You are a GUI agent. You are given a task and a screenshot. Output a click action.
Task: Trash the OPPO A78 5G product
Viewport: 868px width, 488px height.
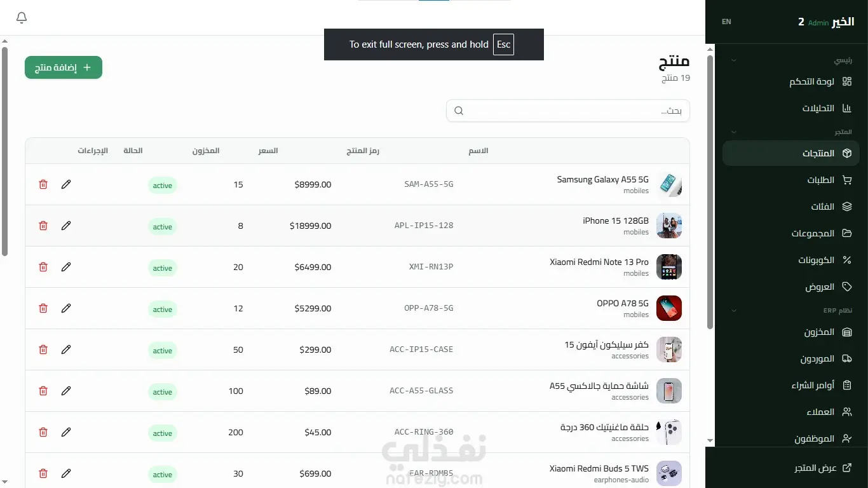click(x=43, y=308)
